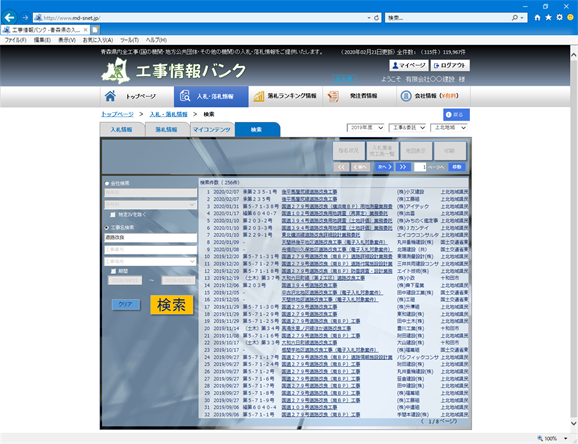The image size is (578, 444).
Task: Click the yellow 検索 search button
Action: point(171,305)
